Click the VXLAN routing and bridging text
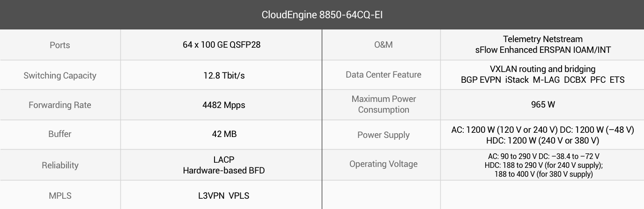644x209 pixels. click(543, 69)
